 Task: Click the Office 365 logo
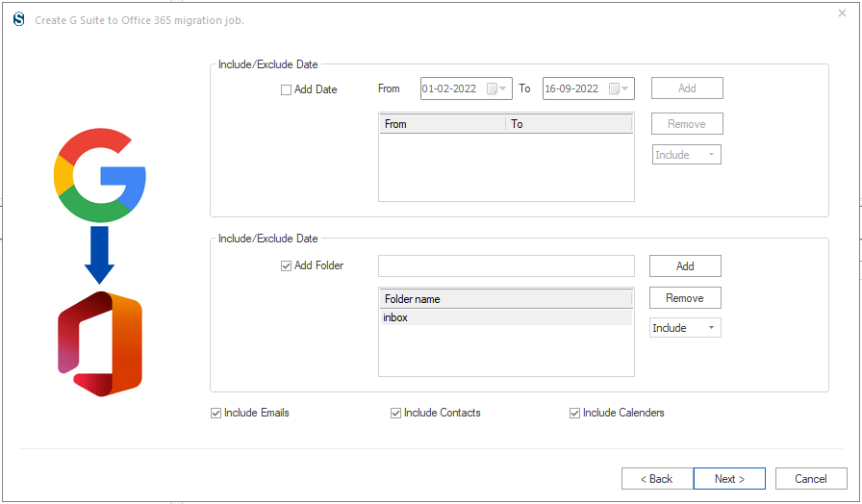[100, 344]
